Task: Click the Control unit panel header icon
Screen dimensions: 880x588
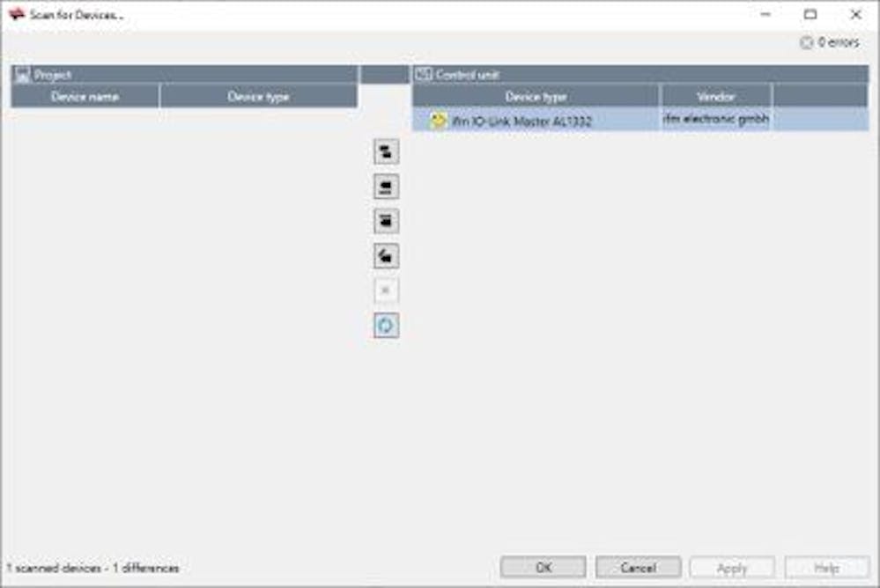Action: pos(424,74)
